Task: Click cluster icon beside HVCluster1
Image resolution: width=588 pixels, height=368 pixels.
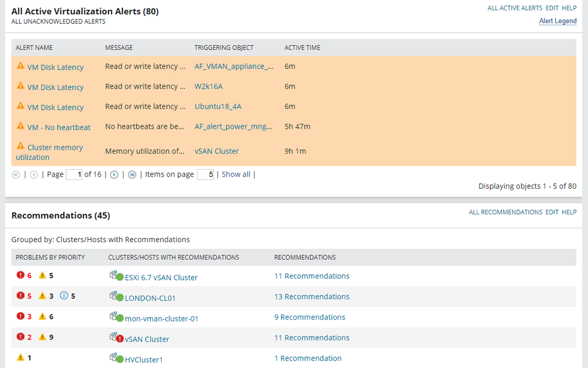Action: [116, 358]
